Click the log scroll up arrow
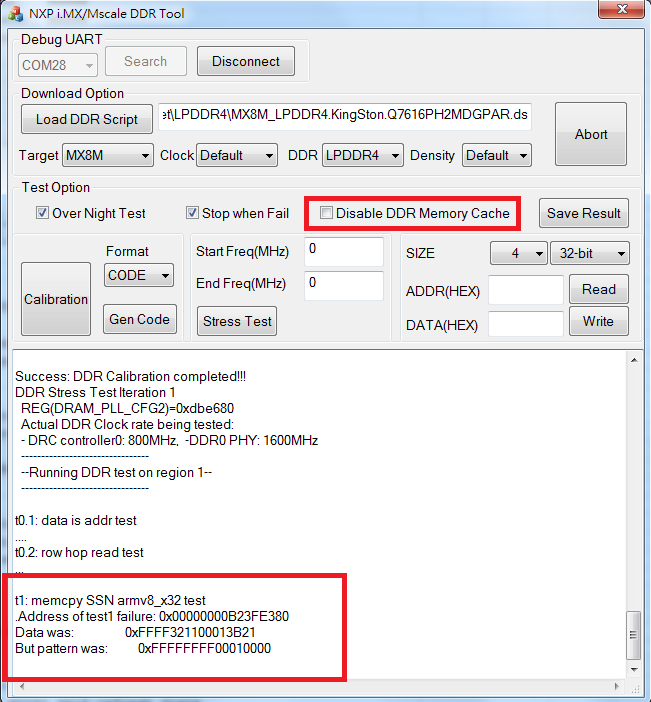Viewport: 651px width, 702px height. (634, 360)
